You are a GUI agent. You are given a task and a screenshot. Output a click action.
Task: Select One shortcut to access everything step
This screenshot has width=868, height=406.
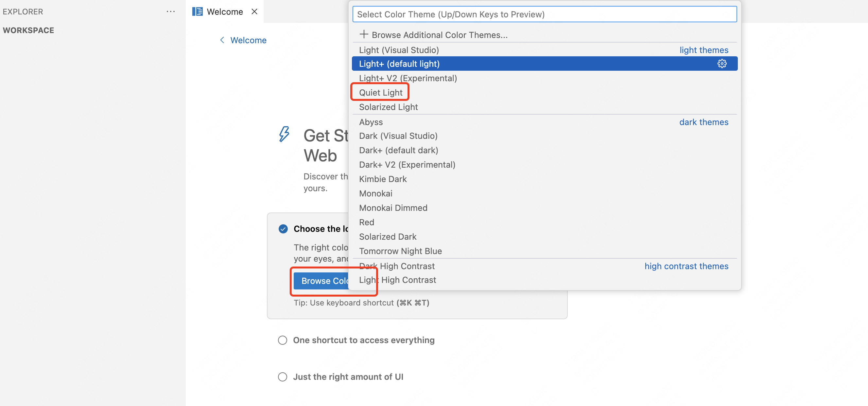click(x=363, y=340)
